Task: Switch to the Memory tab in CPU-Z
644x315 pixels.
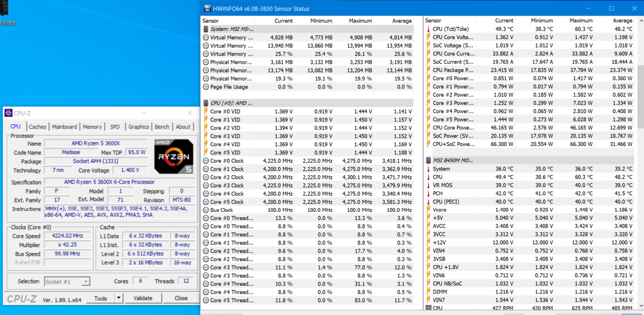Action: coord(92,127)
